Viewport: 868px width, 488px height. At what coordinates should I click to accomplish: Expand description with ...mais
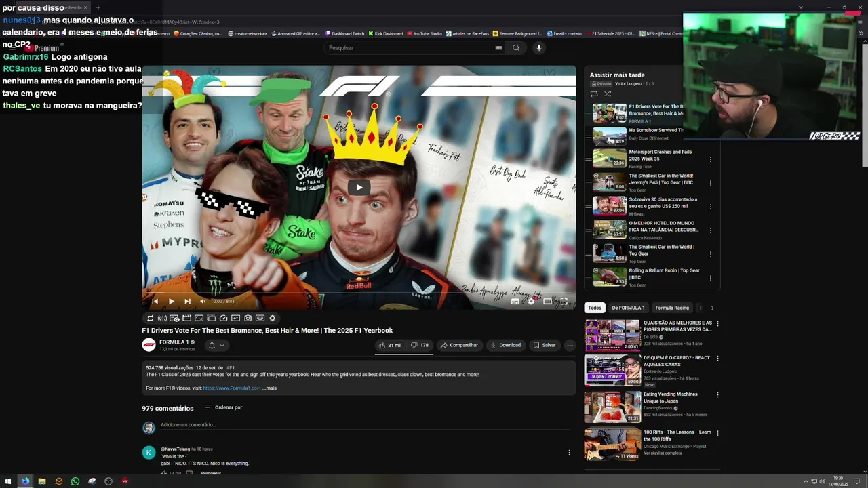(269, 388)
